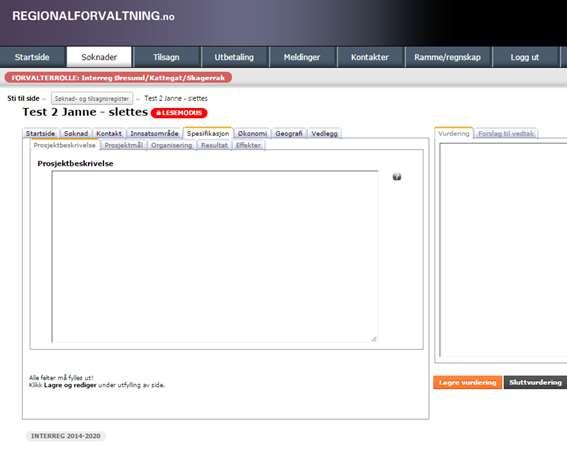Return to Startside in the top navigation

coord(32,57)
